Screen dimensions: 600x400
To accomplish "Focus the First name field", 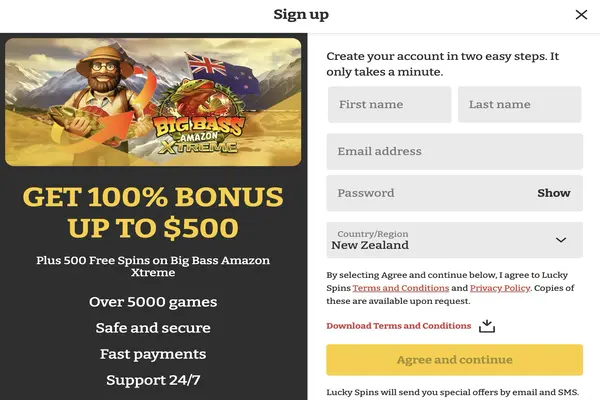I will pos(389,105).
